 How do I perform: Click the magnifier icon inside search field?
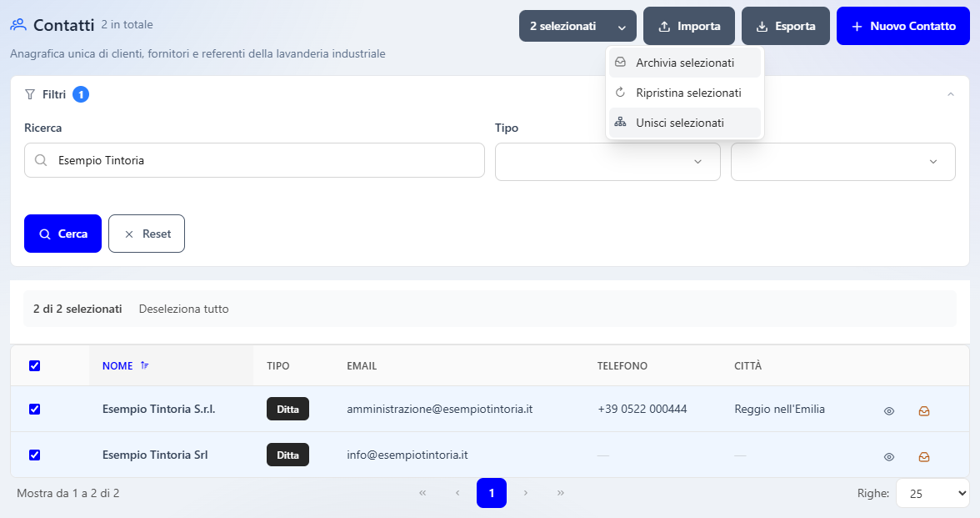point(41,160)
